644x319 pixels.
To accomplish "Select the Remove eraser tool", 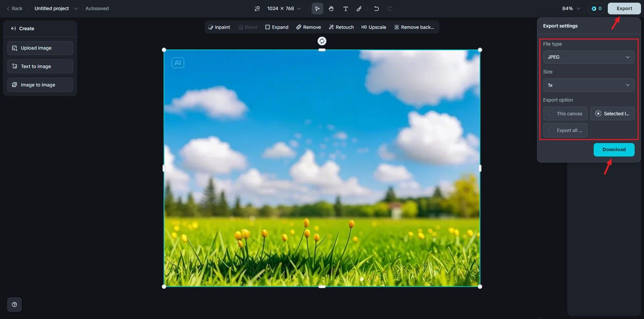I will click(308, 27).
